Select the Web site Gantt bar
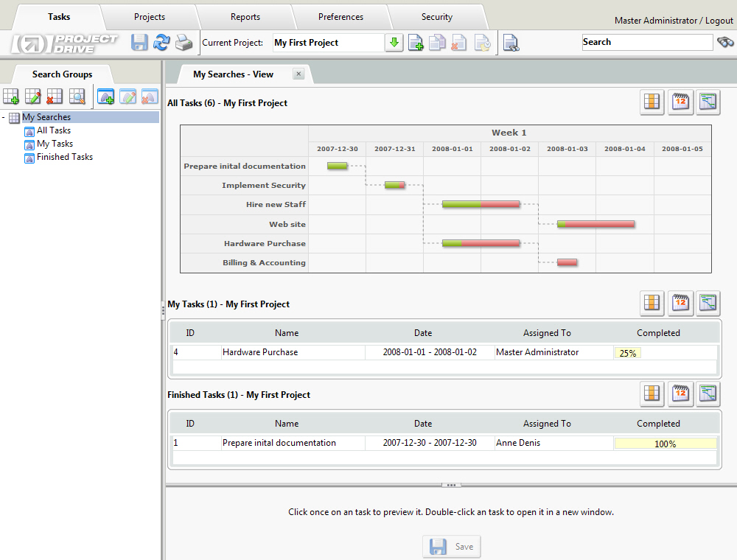Screen dimensions: 737x560 tap(595, 224)
